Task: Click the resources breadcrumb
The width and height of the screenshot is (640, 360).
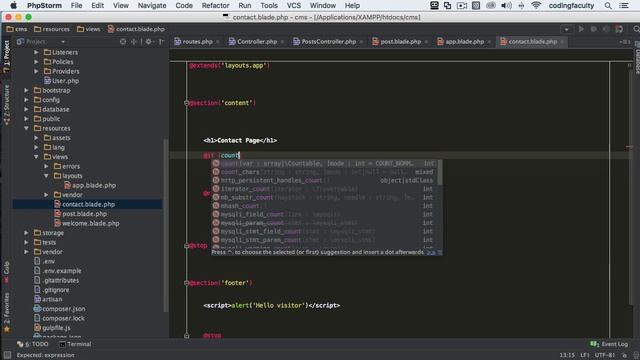Action: click(x=52, y=29)
